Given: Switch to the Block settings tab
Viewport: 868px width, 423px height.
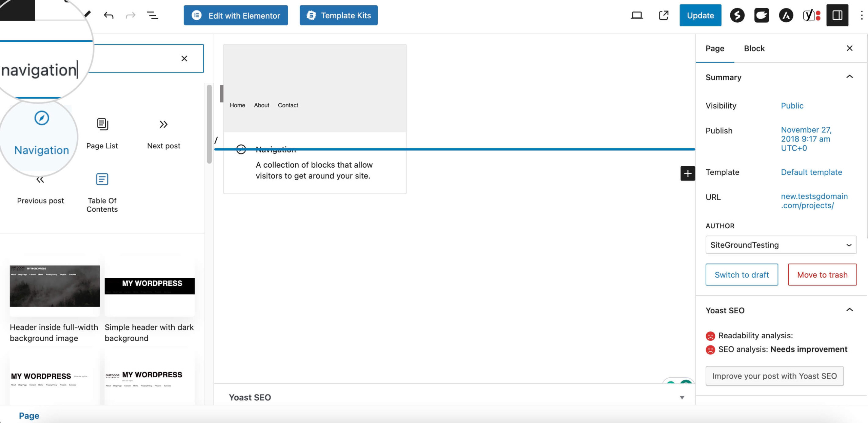Looking at the screenshot, I should pyautogui.click(x=754, y=48).
